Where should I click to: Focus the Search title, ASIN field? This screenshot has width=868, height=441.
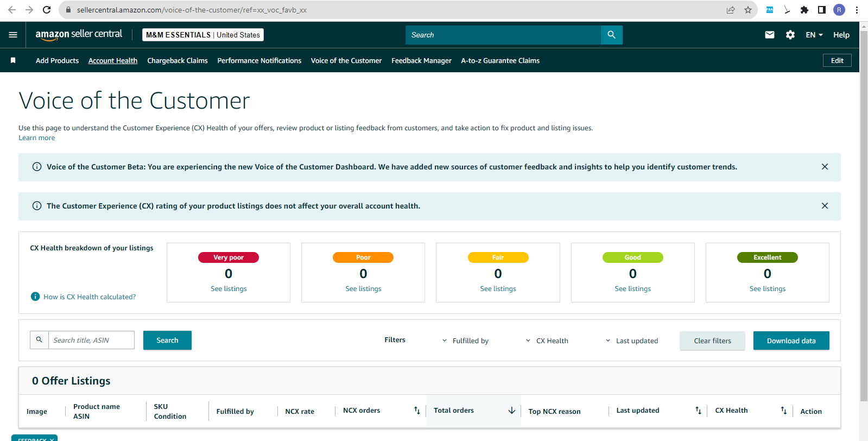pos(91,340)
